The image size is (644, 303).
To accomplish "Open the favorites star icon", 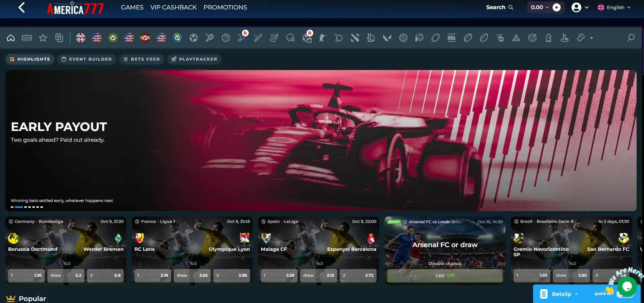I will pyautogui.click(x=43, y=38).
